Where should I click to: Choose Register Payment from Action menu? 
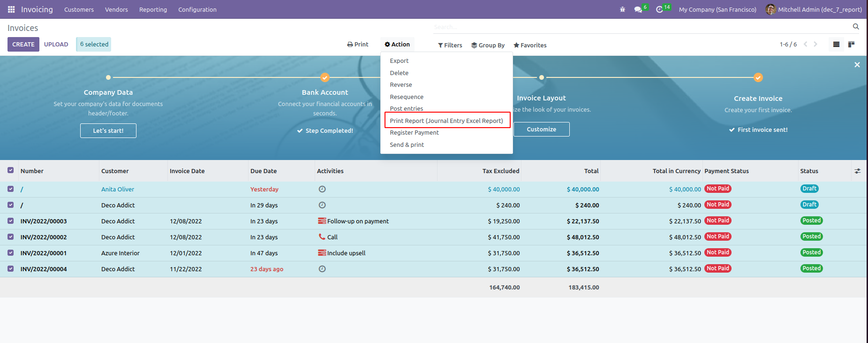[x=446, y=133]
